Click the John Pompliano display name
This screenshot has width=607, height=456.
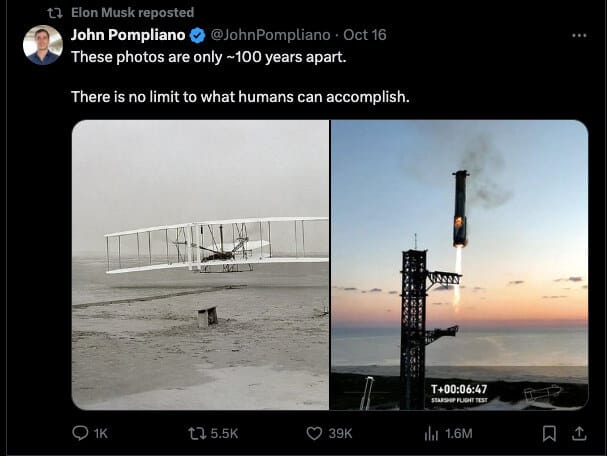pyautogui.click(x=128, y=35)
